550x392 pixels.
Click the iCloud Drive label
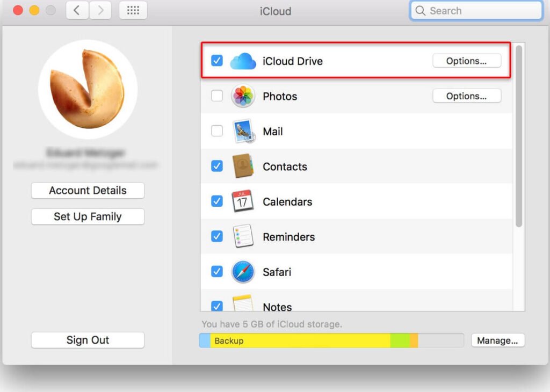click(x=293, y=61)
